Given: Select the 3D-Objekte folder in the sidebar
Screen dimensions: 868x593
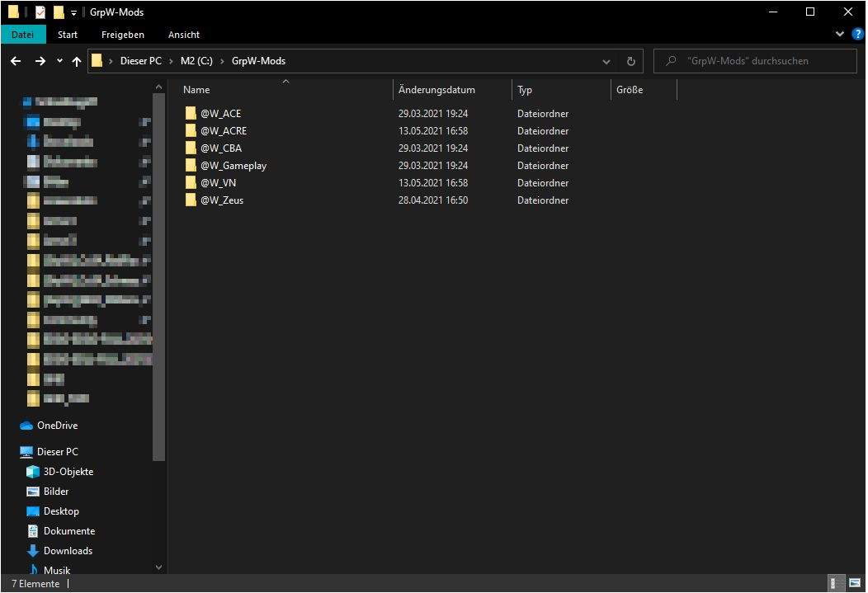Looking at the screenshot, I should pyautogui.click(x=68, y=472).
